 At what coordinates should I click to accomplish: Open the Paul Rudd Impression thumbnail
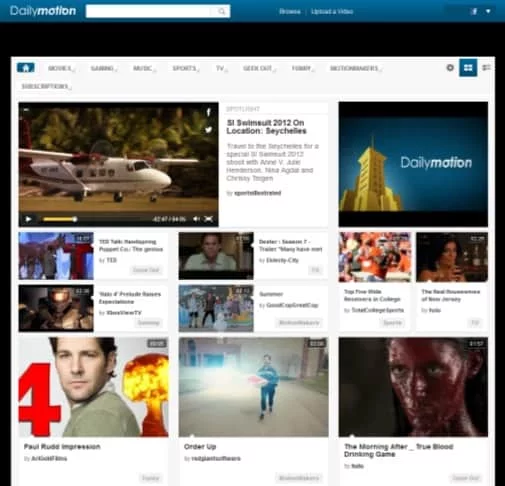click(94, 387)
